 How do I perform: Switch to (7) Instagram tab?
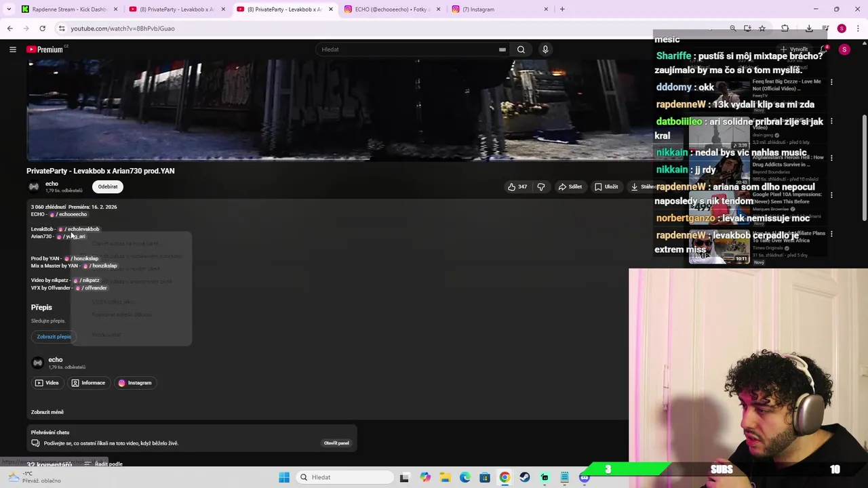[x=500, y=9]
